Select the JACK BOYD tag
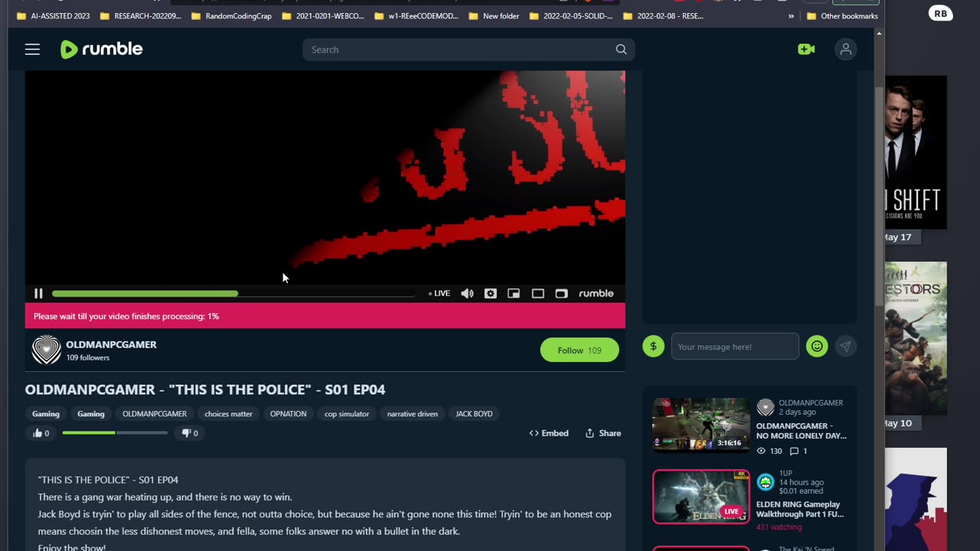The width and height of the screenshot is (980, 551). point(474,413)
